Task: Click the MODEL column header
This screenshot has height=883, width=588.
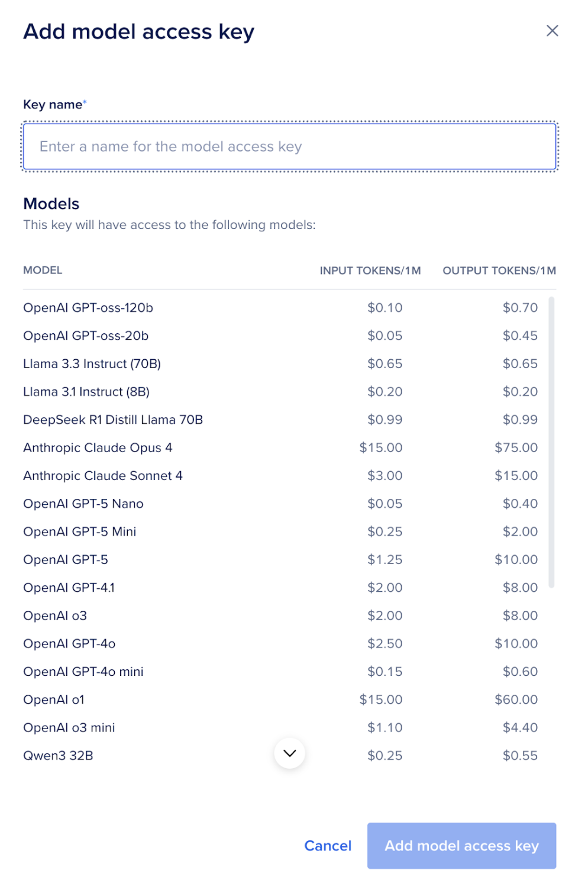Action: click(x=43, y=270)
